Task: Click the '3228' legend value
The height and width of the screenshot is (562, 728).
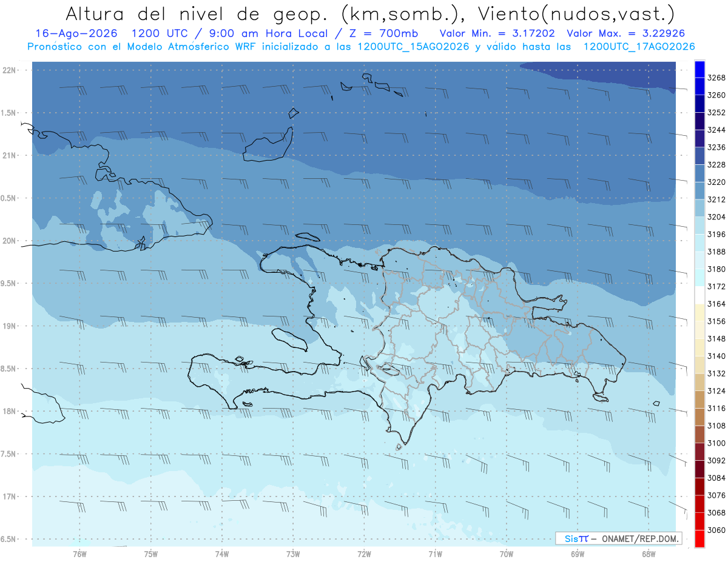Action: click(x=716, y=165)
